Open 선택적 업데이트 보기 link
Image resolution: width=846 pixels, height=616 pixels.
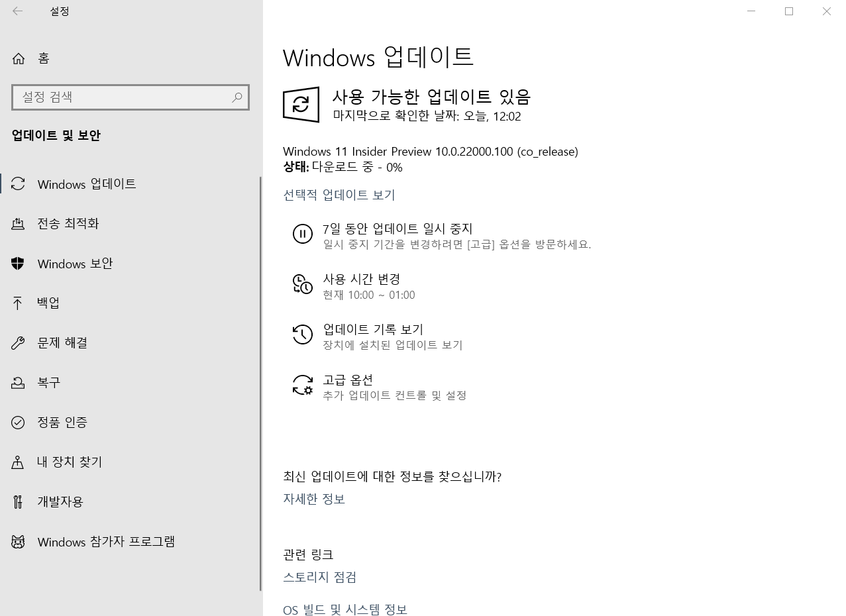click(339, 195)
